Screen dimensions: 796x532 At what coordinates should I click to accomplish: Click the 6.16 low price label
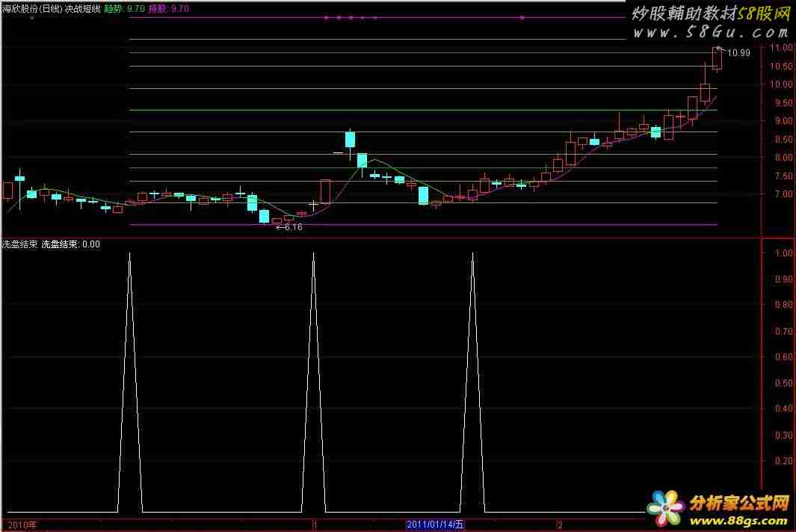(294, 227)
